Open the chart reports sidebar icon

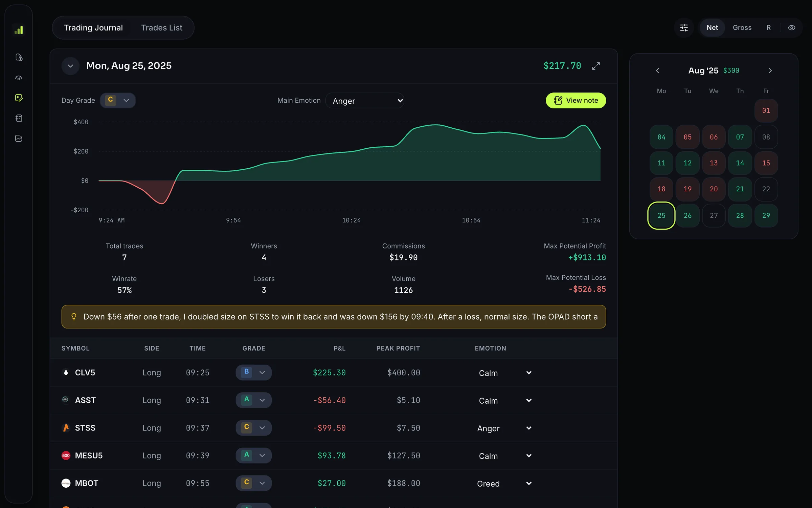click(x=19, y=139)
